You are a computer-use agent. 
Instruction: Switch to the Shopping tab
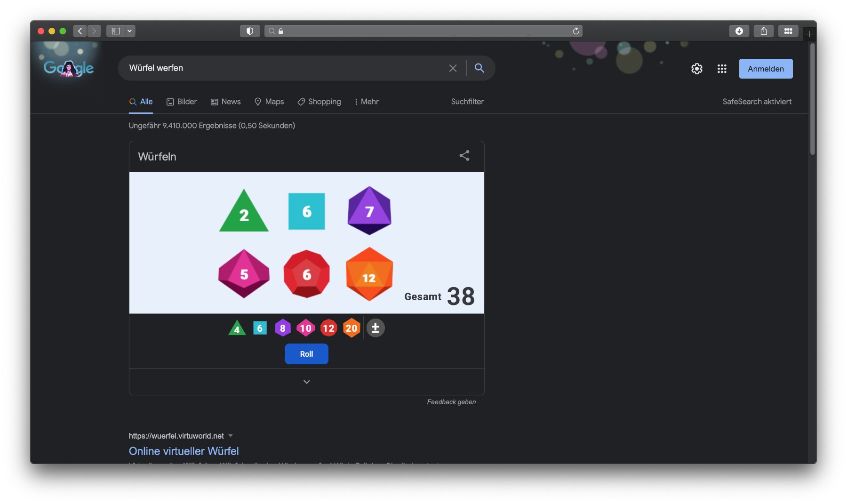pyautogui.click(x=319, y=102)
